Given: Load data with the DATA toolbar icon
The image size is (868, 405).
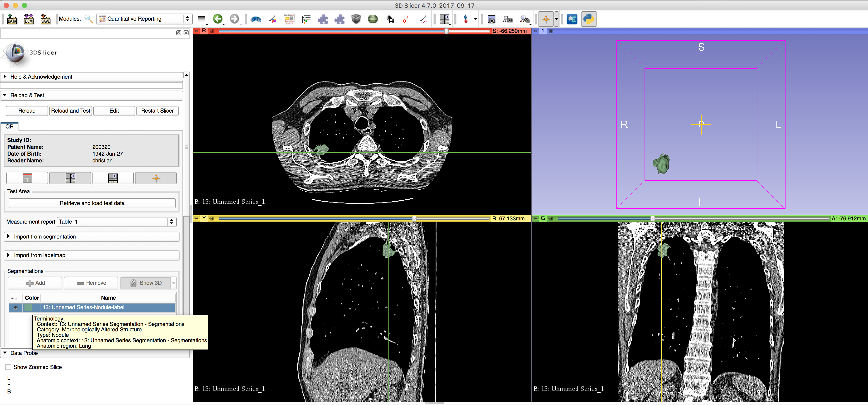Looking at the screenshot, I should coord(12,19).
